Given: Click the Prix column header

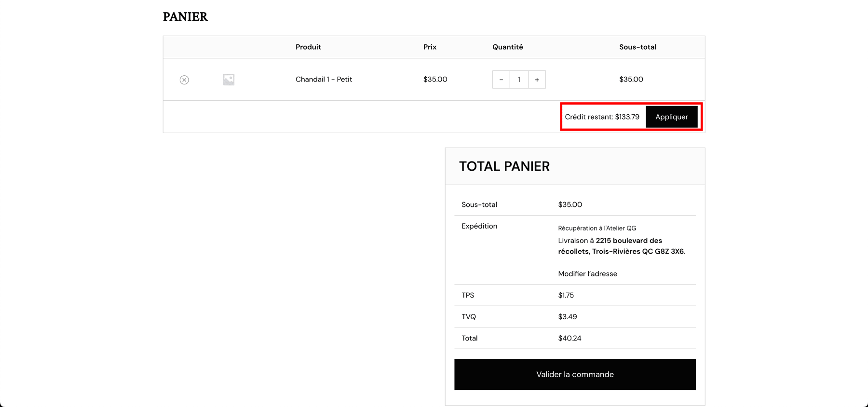Looking at the screenshot, I should coord(430,47).
